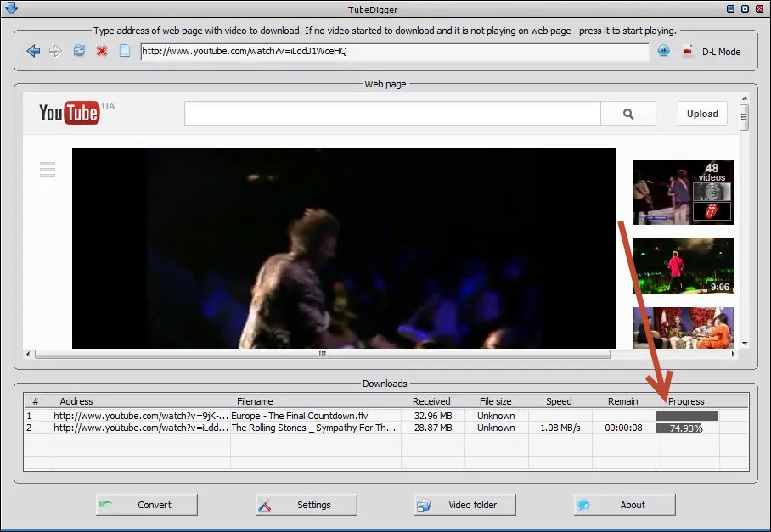This screenshot has width=771, height=532.
Task: Click the blue Go button beside the address
Action: tap(664, 51)
